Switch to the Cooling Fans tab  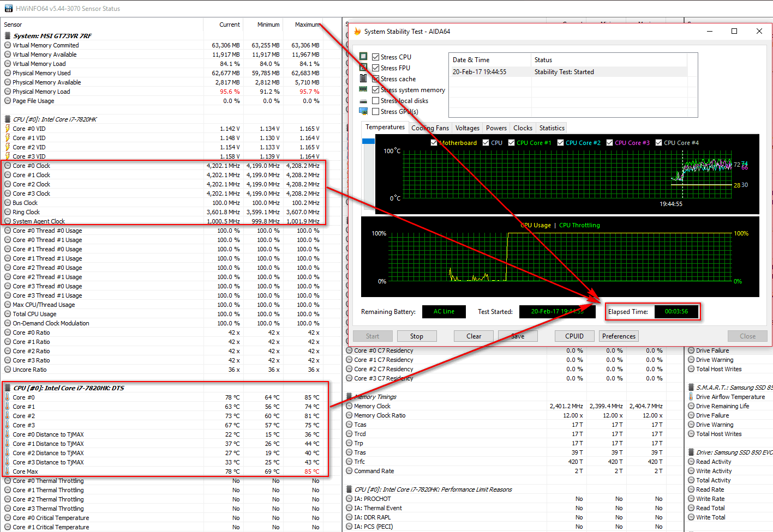(x=430, y=128)
